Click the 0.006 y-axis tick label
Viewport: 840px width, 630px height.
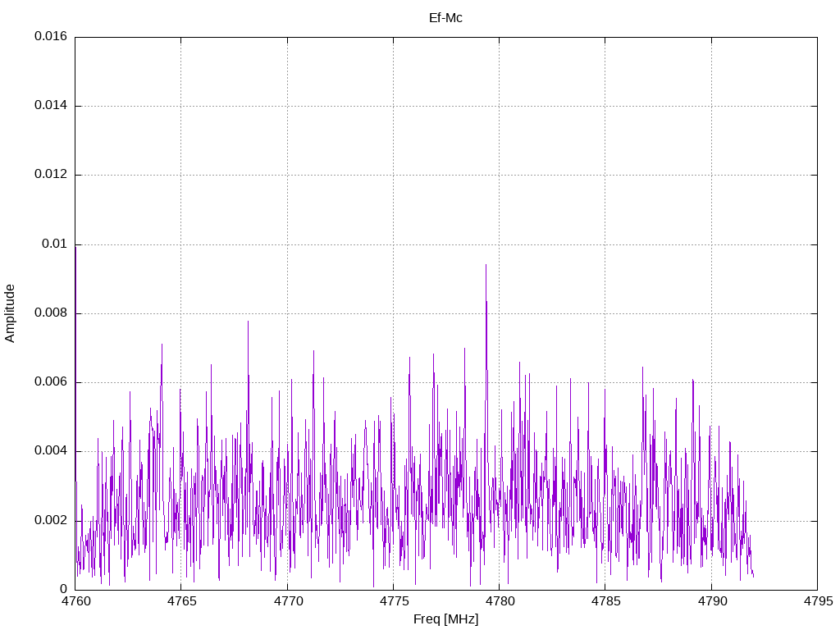click(x=50, y=382)
